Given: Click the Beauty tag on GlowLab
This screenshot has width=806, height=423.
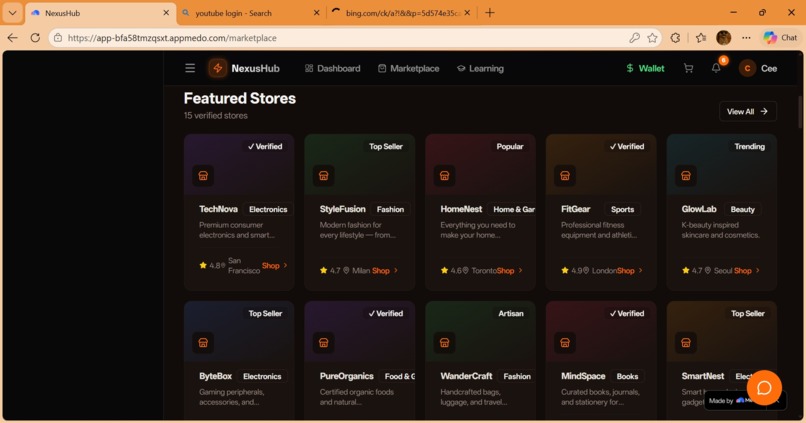Looking at the screenshot, I should click(x=742, y=210).
